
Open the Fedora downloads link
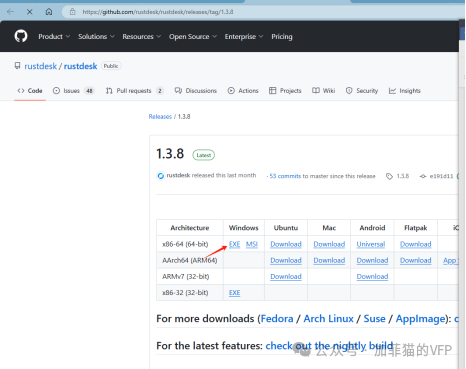click(277, 319)
